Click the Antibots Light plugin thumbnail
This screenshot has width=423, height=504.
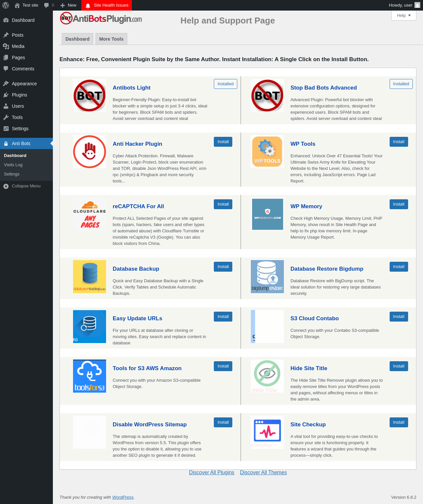90,96
